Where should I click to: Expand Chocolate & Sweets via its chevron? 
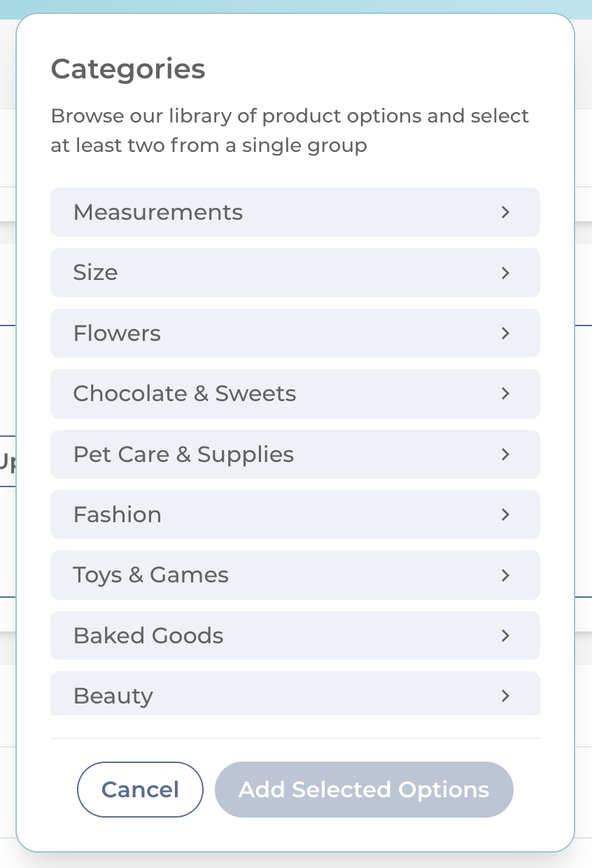(505, 393)
